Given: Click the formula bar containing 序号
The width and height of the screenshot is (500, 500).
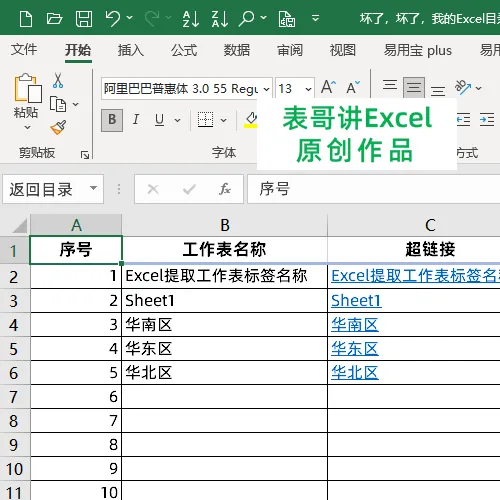Looking at the screenshot, I should point(374,189).
